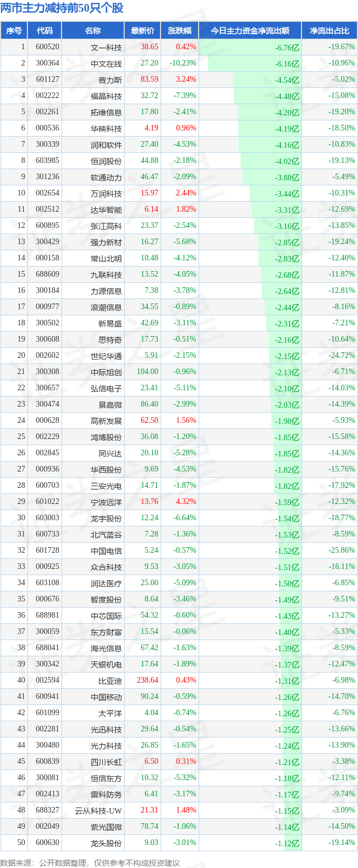Open the 中国移动 stock name

[106, 697]
